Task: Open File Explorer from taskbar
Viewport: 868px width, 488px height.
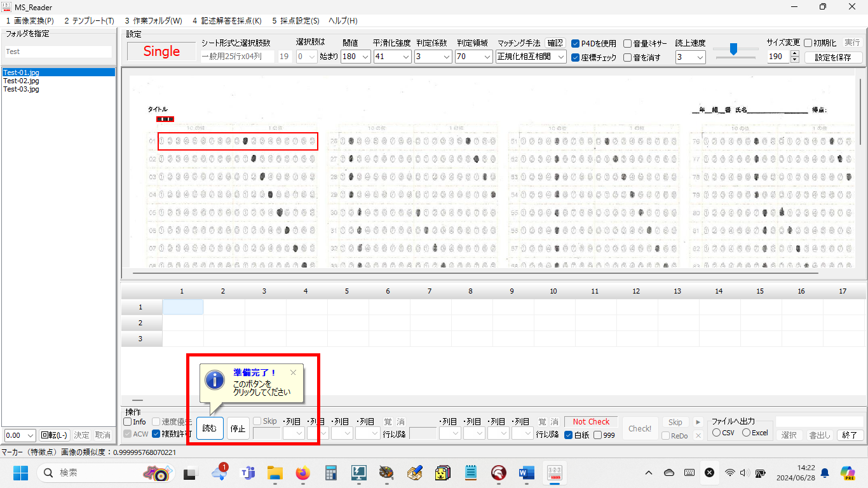Action: (x=275, y=473)
